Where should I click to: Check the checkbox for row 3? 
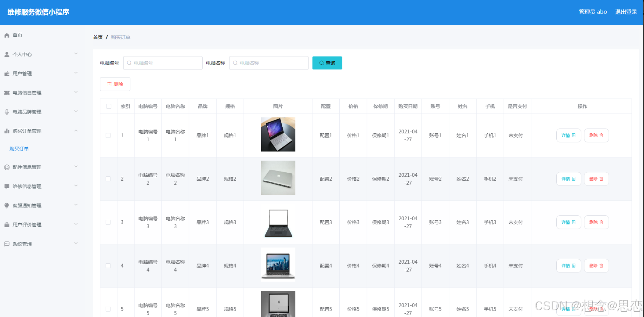pos(108,222)
